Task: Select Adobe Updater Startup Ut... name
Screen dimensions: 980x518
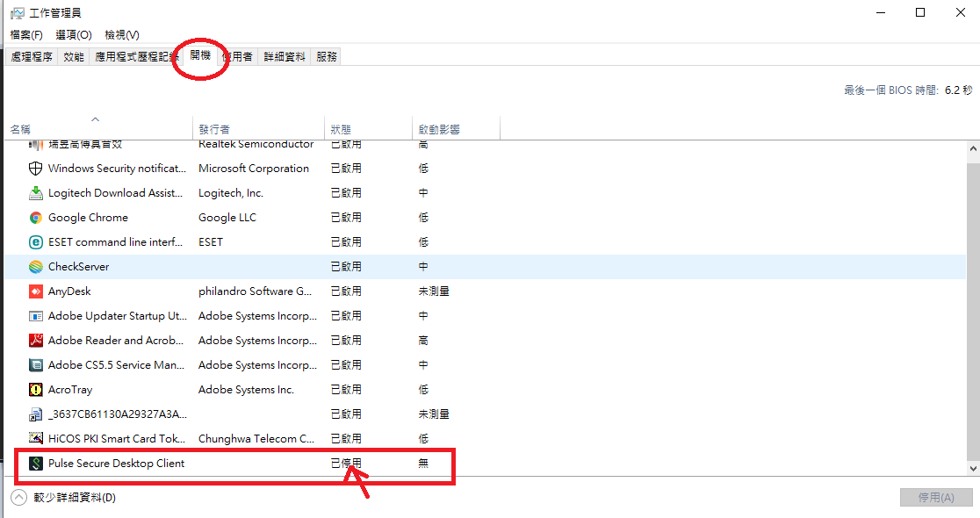Action: (118, 316)
